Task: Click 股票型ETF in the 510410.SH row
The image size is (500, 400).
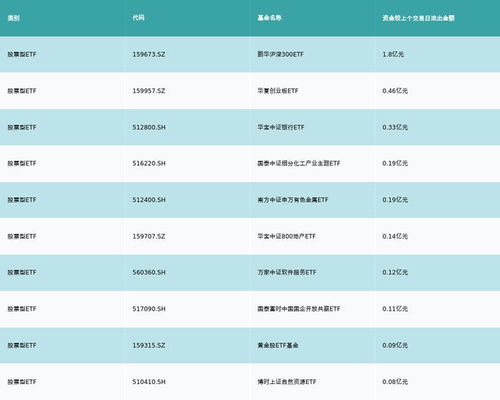Action: pos(22,382)
